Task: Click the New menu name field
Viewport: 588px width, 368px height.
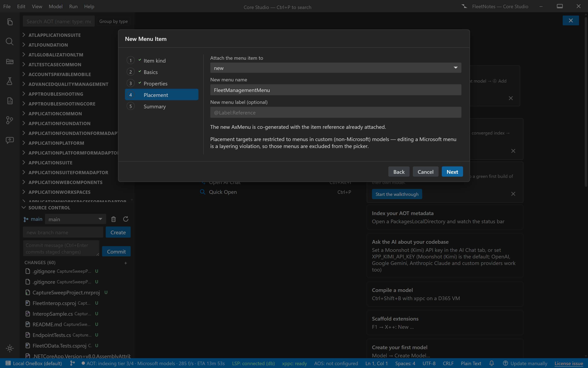Action: [x=336, y=90]
